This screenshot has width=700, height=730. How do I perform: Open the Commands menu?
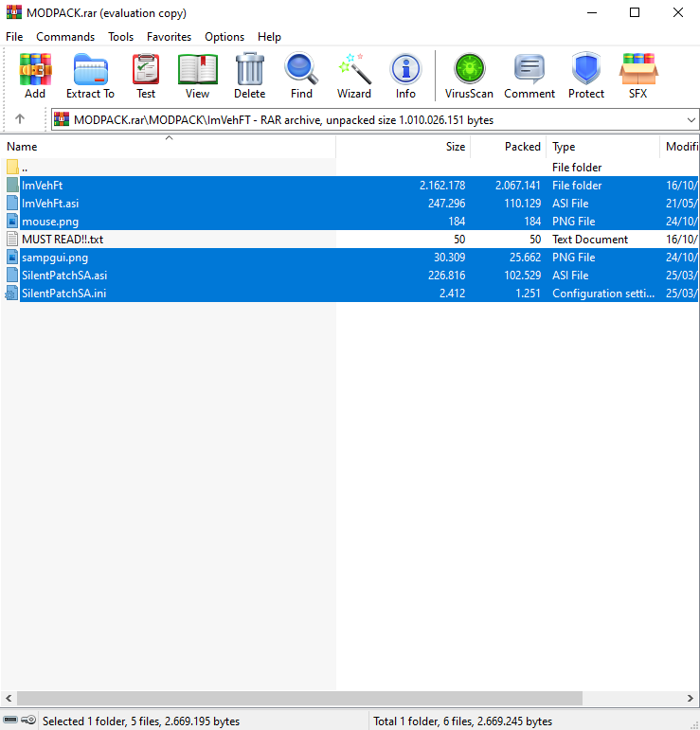[65, 37]
